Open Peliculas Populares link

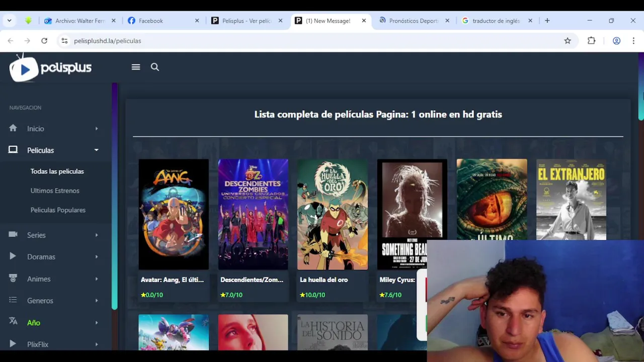pos(58,210)
